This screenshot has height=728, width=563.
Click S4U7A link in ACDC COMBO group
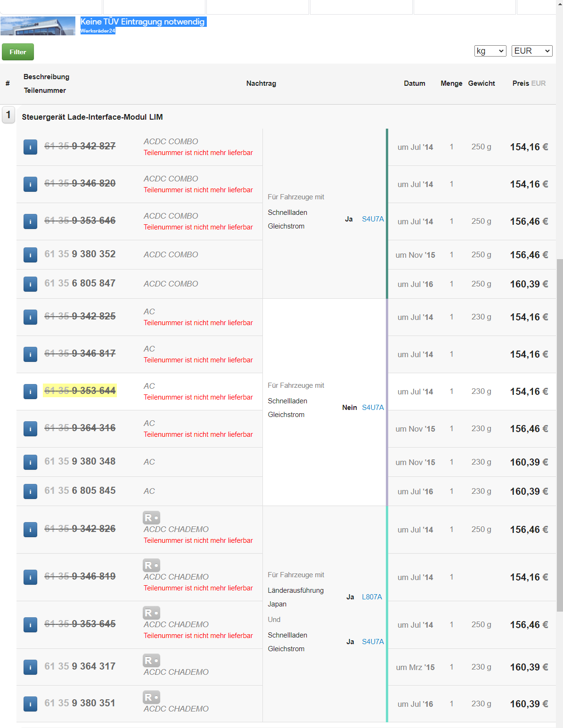tap(373, 219)
